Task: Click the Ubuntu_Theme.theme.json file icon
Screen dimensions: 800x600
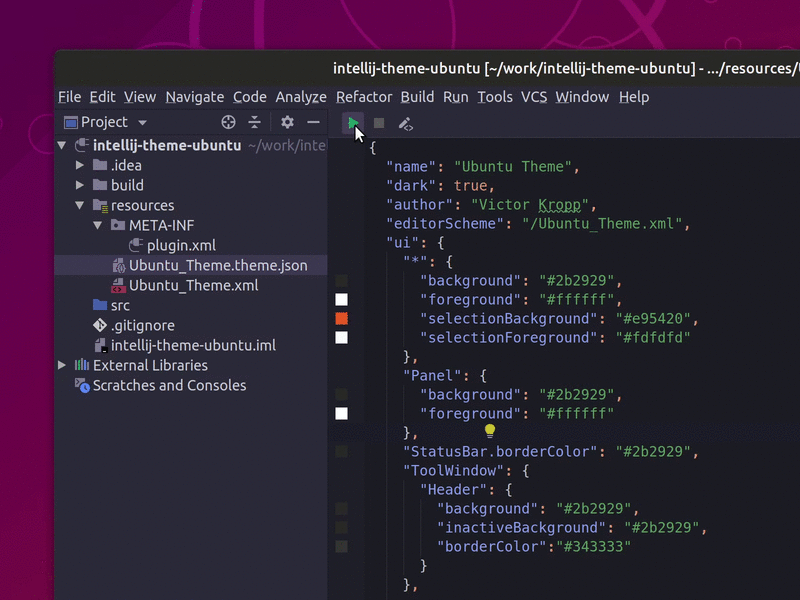Action: click(118, 265)
